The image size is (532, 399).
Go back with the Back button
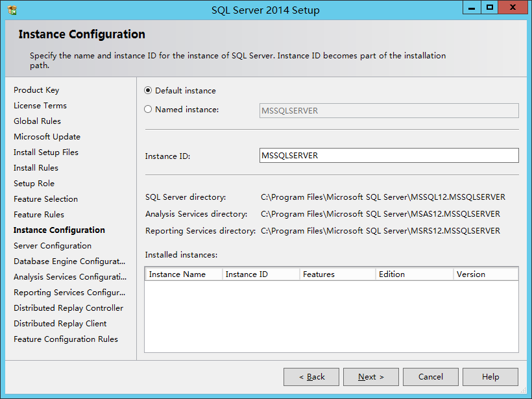tap(311, 377)
